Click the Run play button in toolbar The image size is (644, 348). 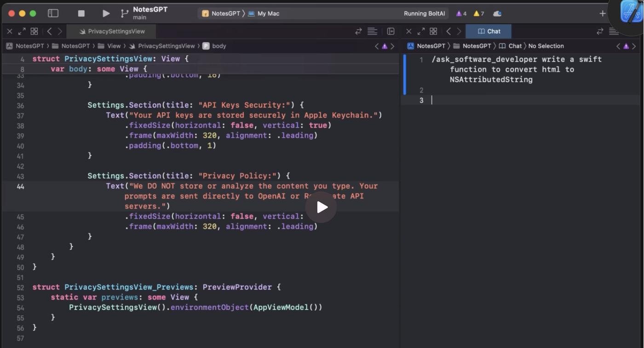tap(106, 13)
